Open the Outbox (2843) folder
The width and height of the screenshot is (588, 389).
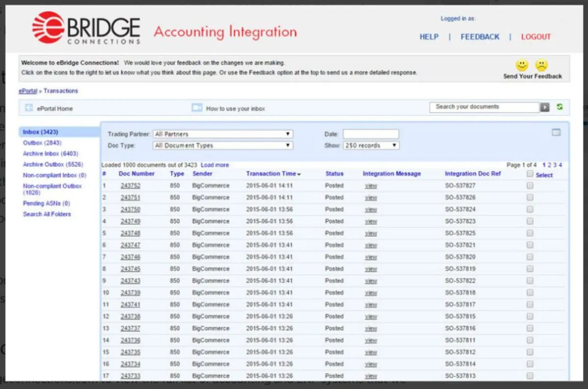pyautogui.click(x=42, y=143)
